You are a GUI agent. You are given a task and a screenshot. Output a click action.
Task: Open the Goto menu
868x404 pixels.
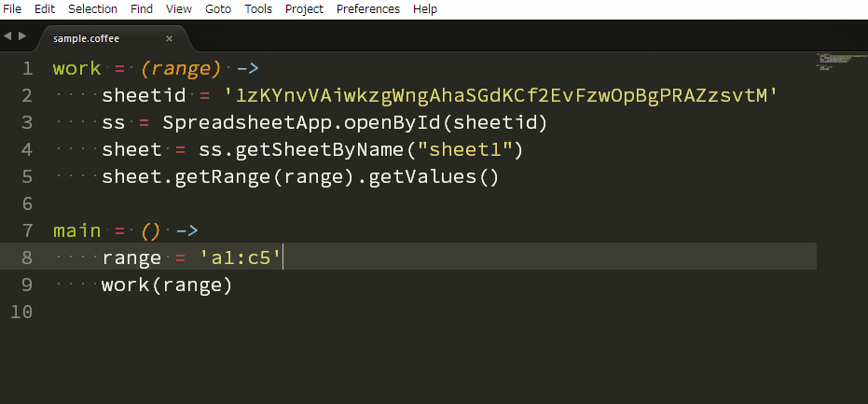coord(218,9)
